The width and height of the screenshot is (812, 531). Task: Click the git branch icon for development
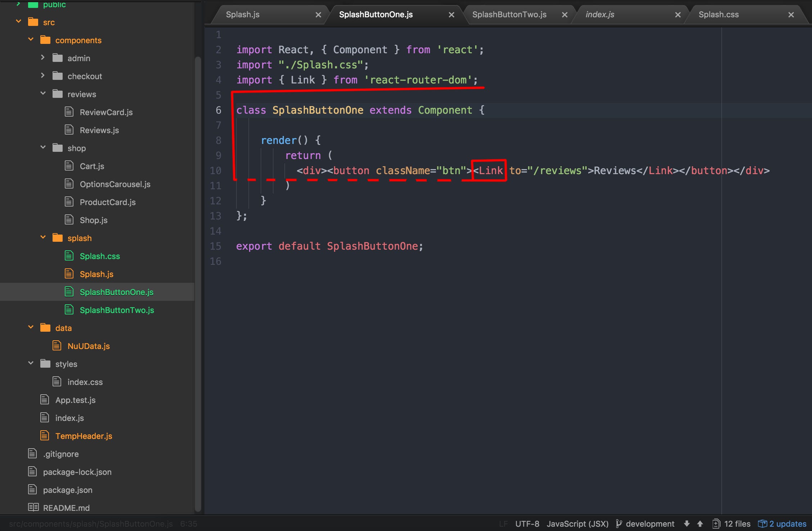coord(619,523)
